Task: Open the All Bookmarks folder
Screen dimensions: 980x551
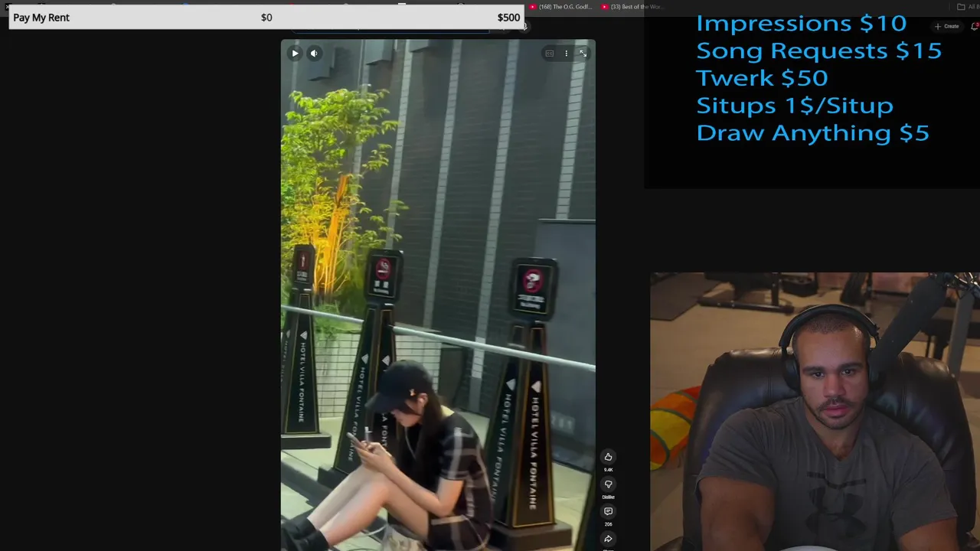Action: tap(968, 7)
